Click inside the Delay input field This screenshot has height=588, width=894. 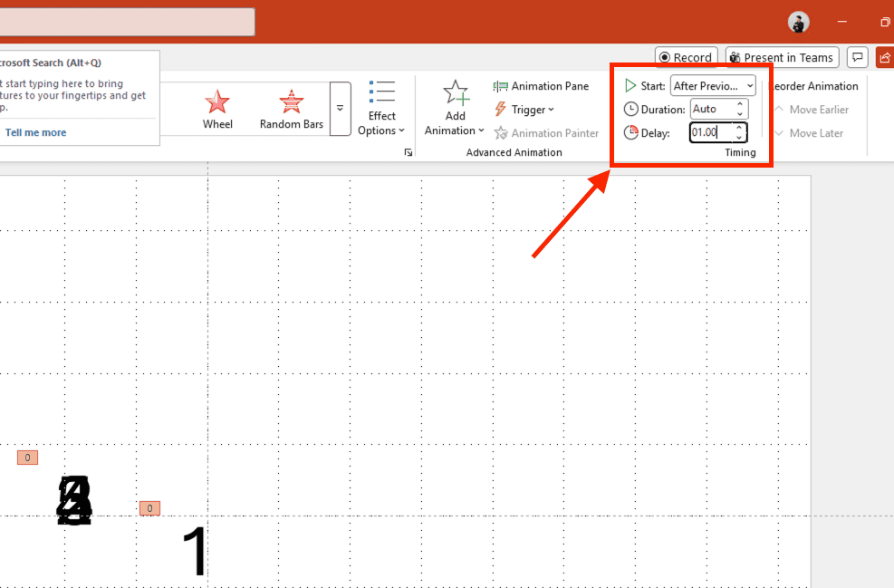tap(710, 132)
